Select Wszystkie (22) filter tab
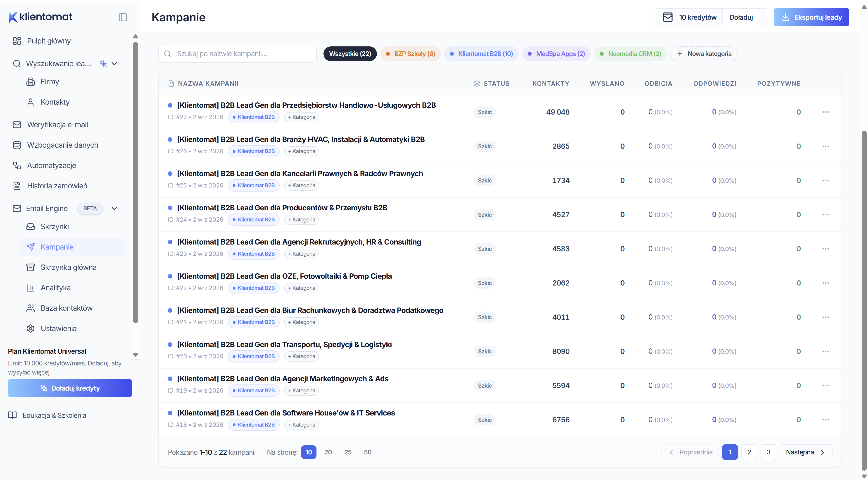This screenshot has width=868, height=480. (x=350, y=54)
